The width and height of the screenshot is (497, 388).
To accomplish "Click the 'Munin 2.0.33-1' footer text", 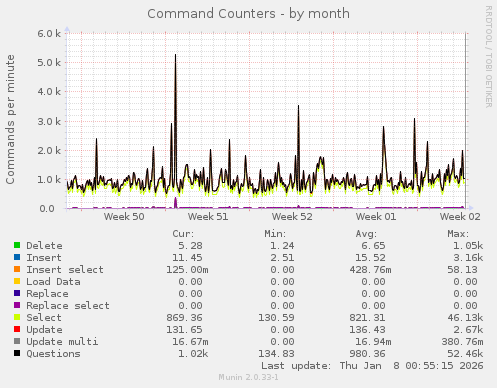I will coord(249,377).
